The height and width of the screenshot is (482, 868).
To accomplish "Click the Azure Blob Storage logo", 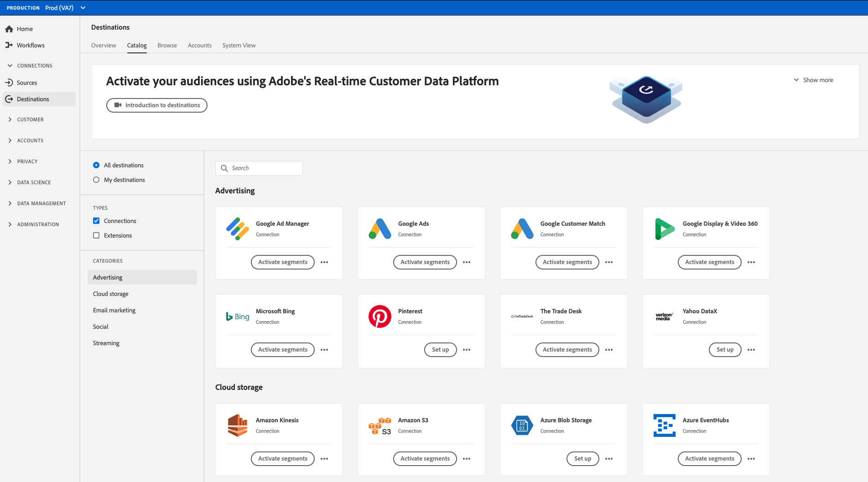I will click(522, 425).
